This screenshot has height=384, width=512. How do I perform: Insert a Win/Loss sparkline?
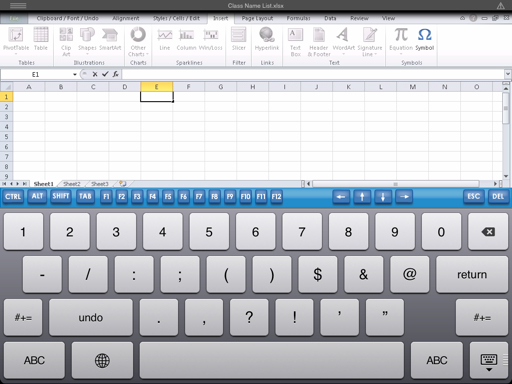(x=210, y=39)
